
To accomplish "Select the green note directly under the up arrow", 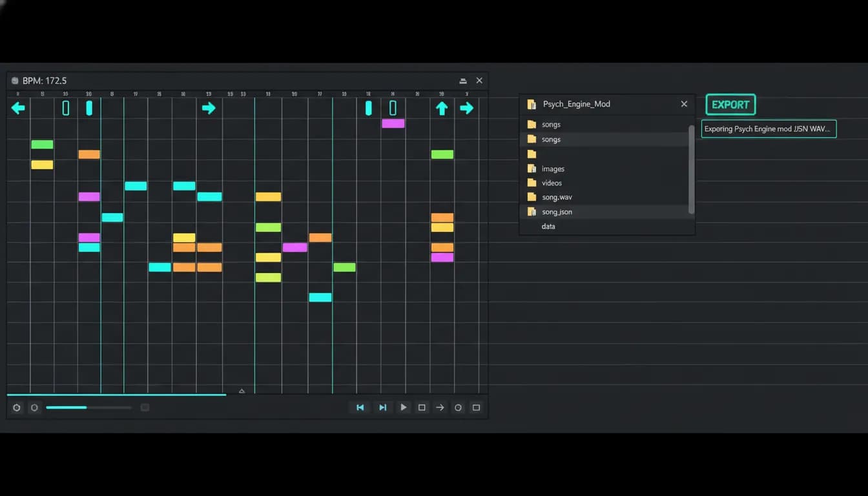I will point(442,154).
